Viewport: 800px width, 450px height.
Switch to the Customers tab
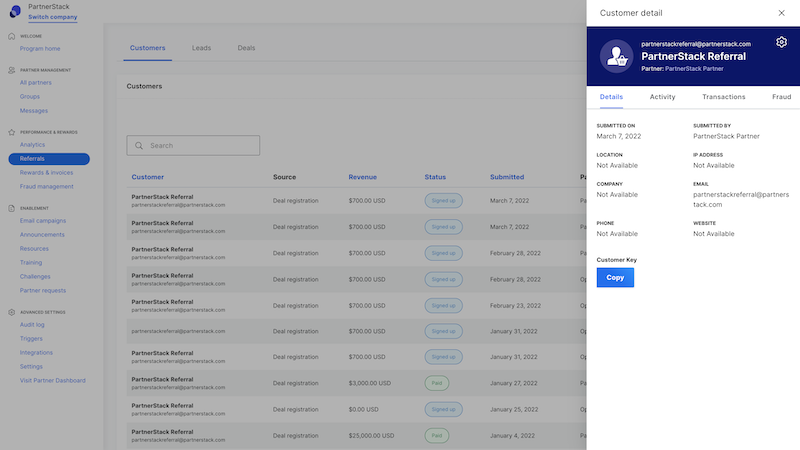[x=147, y=48]
